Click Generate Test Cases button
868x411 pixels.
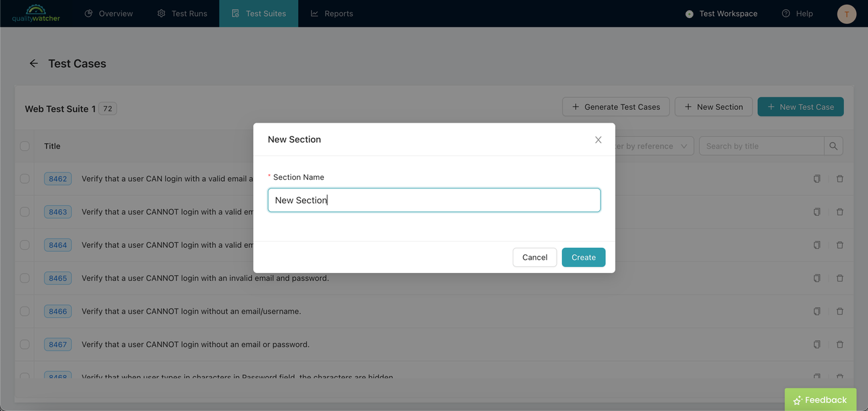click(x=616, y=107)
